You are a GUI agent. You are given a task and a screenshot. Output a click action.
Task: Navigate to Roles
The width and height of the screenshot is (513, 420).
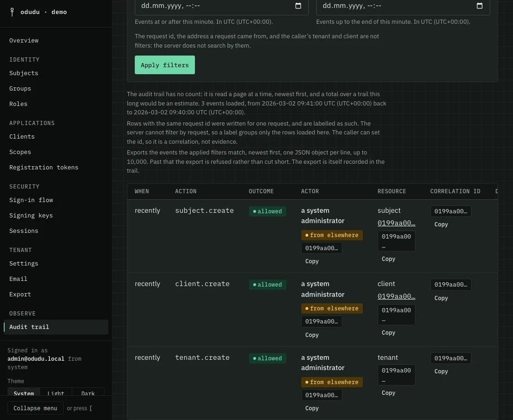pyautogui.click(x=56, y=104)
